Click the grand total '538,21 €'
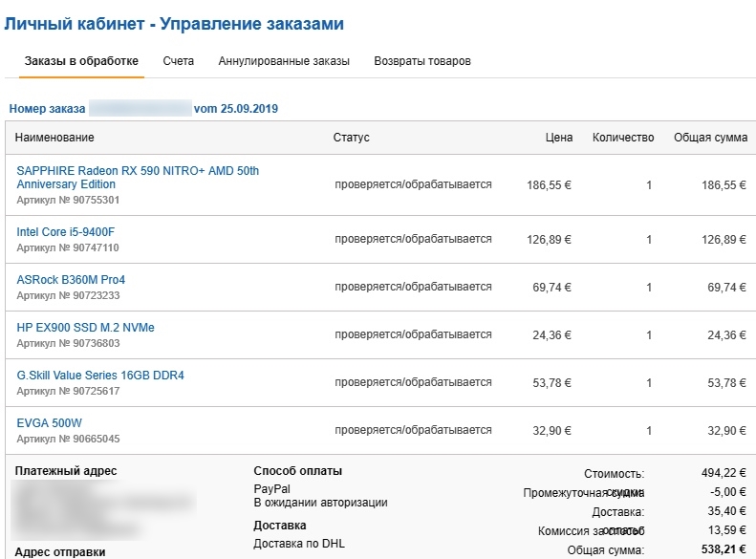The width and height of the screenshot is (756, 559). pyautogui.click(x=724, y=549)
